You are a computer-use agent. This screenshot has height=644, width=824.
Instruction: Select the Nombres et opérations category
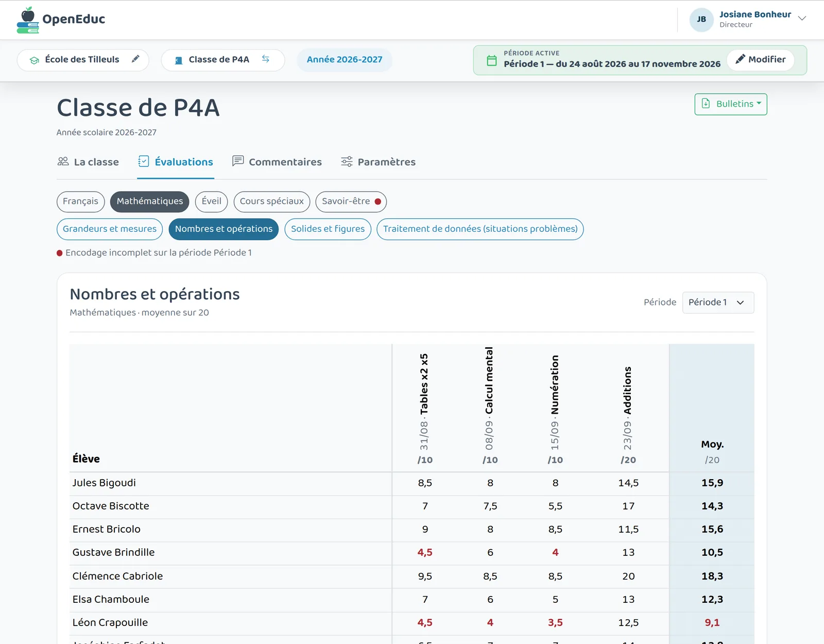click(x=224, y=229)
